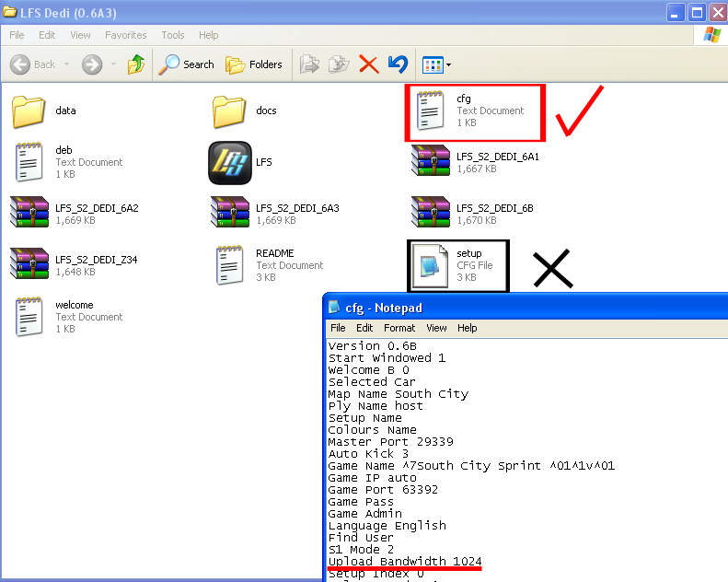The width and height of the screenshot is (728, 582).
Task: Click the Notepad icon in cfg title bar
Action: 334,307
